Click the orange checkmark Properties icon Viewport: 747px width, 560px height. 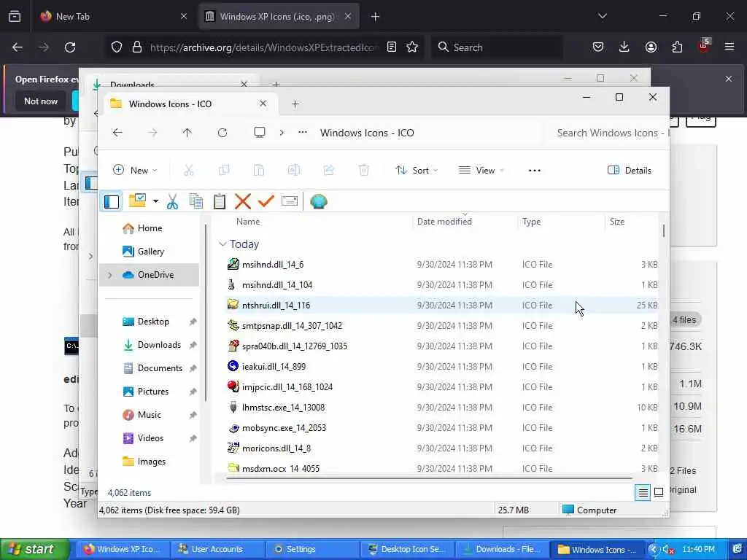[266, 201]
